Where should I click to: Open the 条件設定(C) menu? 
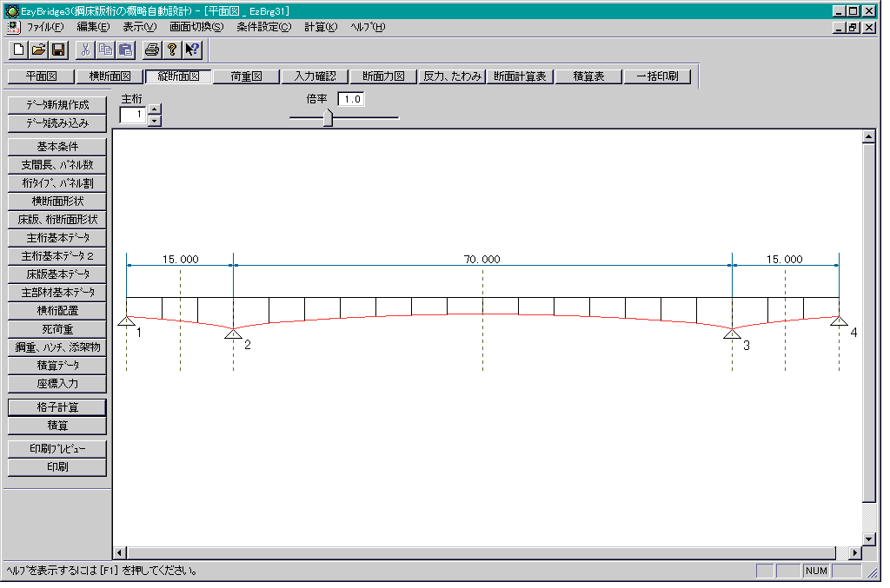pyautogui.click(x=264, y=27)
